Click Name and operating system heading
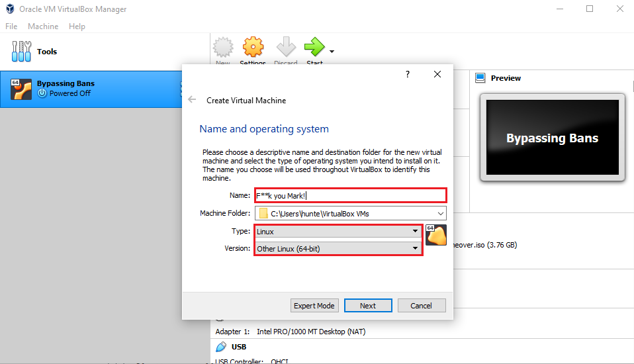The height and width of the screenshot is (364, 634). coord(264,129)
